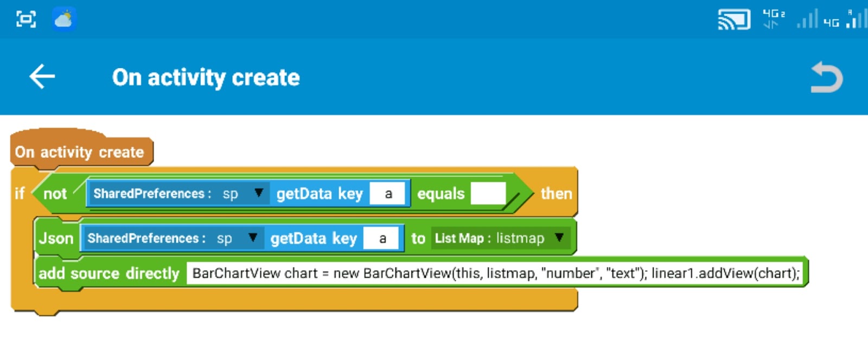This screenshot has width=868, height=362.
Task: Edit the BarChartView source code field
Action: (495, 273)
